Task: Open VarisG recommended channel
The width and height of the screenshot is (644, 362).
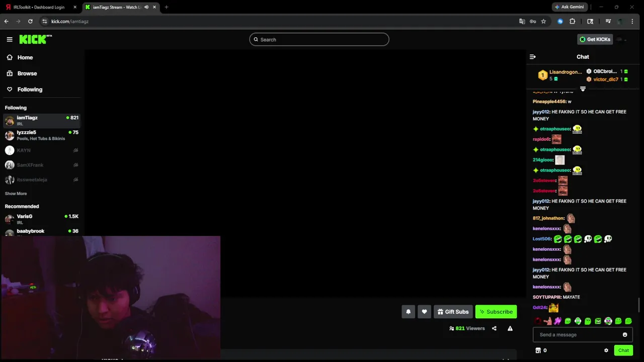Action: point(41,219)
